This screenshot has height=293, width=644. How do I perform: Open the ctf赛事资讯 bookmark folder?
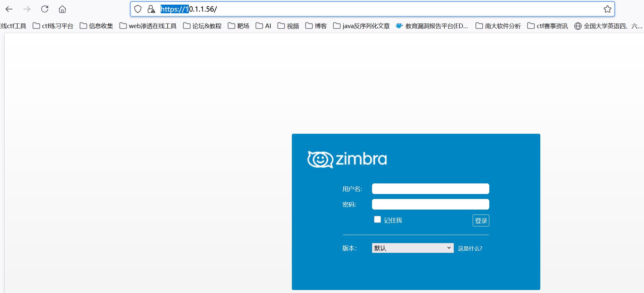tap(548, 26)
